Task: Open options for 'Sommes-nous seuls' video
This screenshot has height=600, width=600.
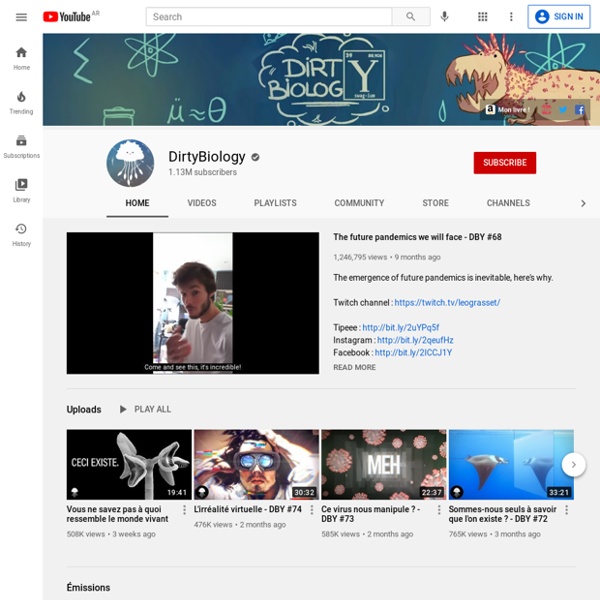Action: coord(566,509)
